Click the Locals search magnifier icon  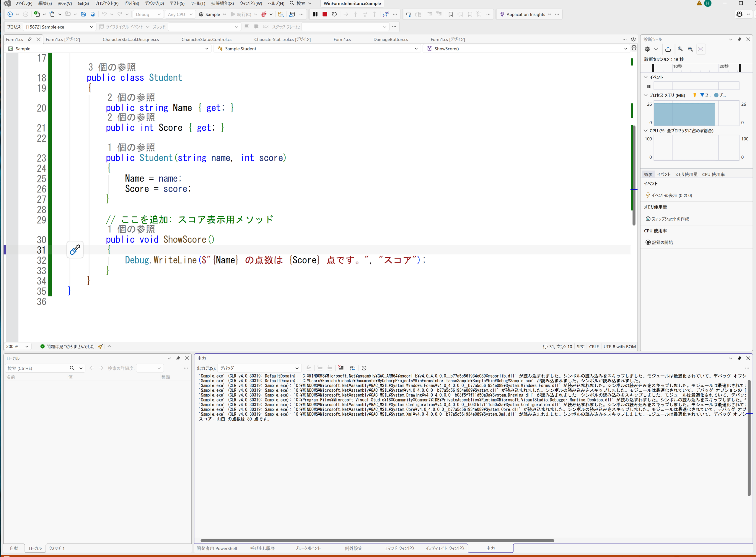(x=72, y=368)
